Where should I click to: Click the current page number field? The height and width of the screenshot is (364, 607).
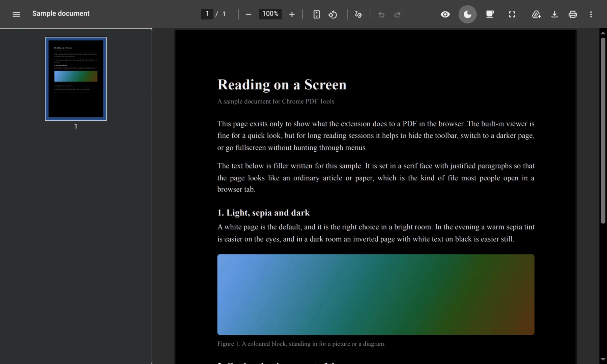(207, 14)
